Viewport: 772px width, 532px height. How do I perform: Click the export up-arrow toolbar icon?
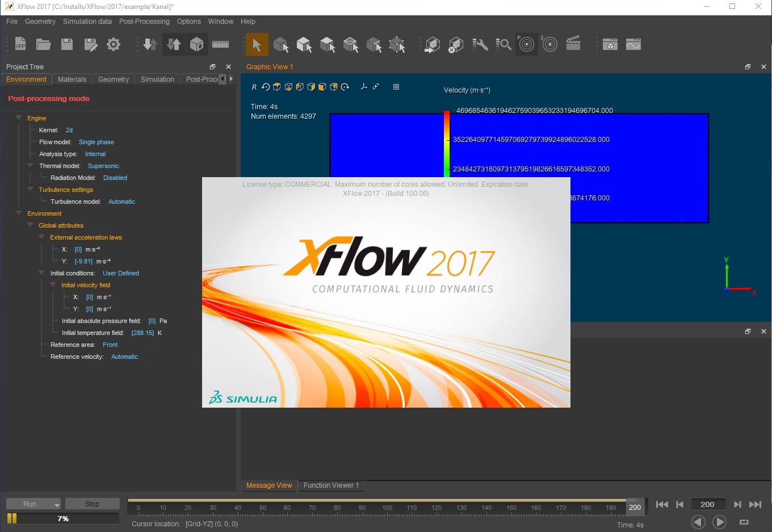click(174, 44)
